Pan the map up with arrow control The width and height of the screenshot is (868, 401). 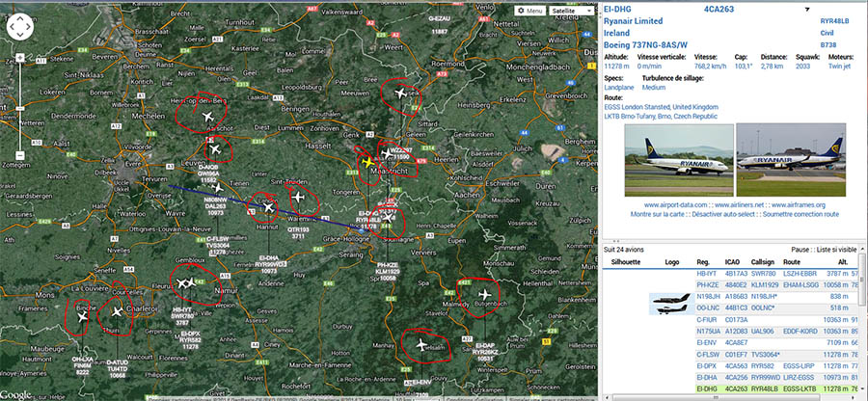point(20,19)
